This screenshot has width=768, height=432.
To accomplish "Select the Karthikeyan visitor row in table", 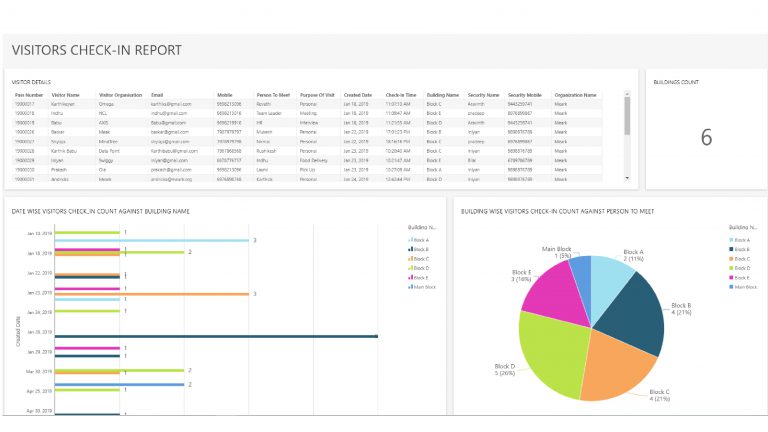I will pyautogui.click(x=64, y=103).
